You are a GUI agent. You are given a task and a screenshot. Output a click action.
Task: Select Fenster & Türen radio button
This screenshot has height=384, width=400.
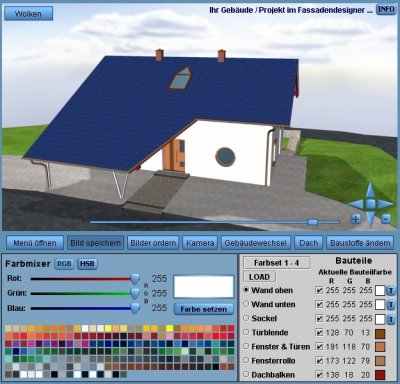tap(246, 346)
